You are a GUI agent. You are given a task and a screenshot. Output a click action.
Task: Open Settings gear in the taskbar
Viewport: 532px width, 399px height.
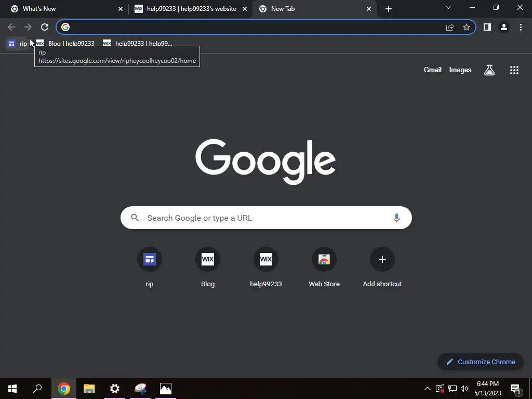[115, 389]
